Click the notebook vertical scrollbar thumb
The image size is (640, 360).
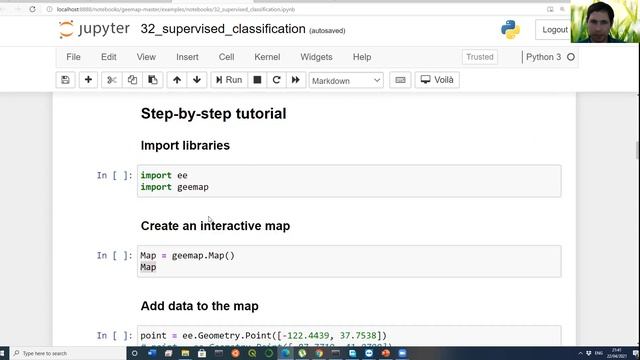[x=638, y=150]
